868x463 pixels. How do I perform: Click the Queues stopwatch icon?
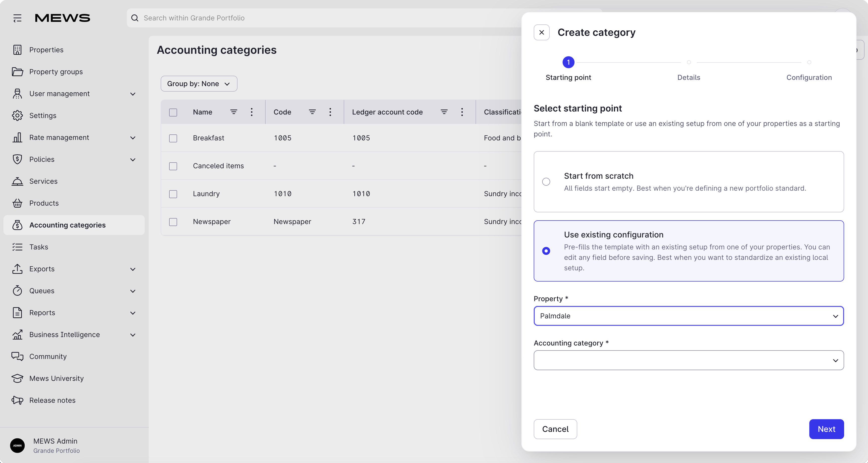tap(17, 291)
